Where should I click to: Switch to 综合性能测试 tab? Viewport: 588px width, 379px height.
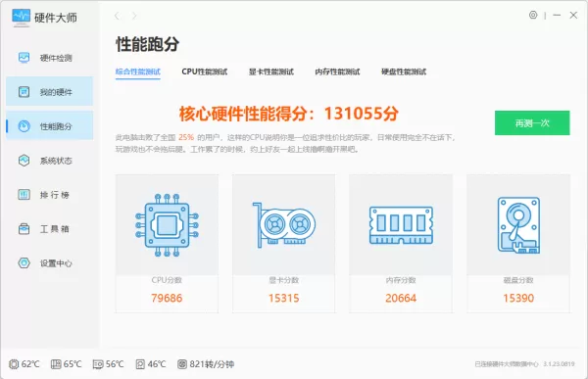pos(138,71)
